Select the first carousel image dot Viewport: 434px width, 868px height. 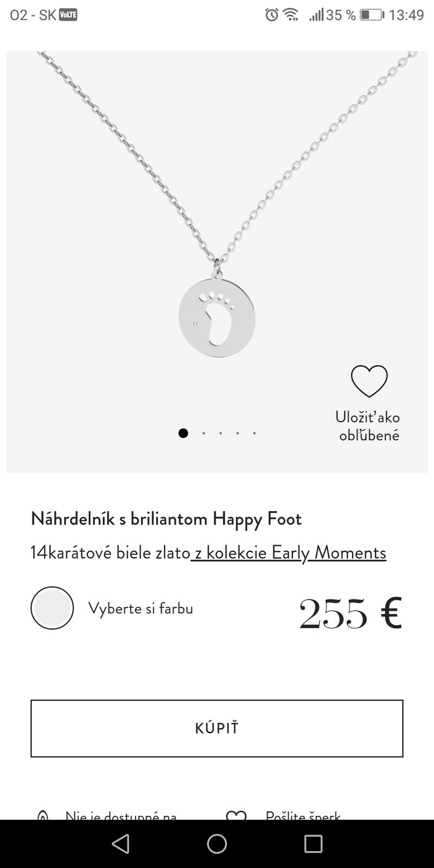(x=183, y=433)
